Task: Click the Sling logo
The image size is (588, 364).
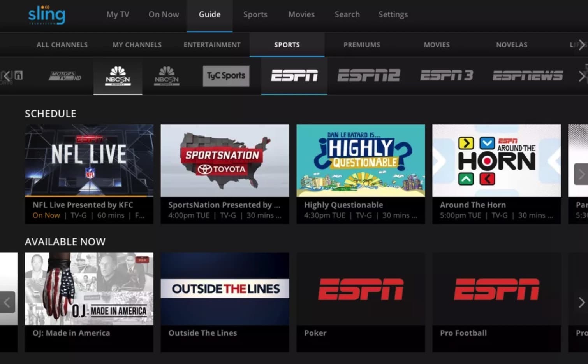Action: coord(47,15)
